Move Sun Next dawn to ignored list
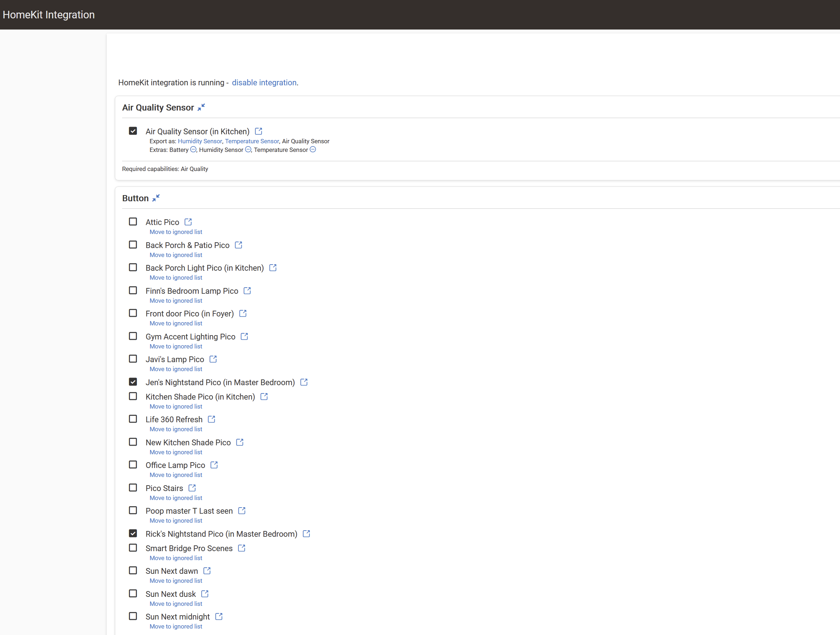The image size is (840, 635). click(x=176, y=581)
